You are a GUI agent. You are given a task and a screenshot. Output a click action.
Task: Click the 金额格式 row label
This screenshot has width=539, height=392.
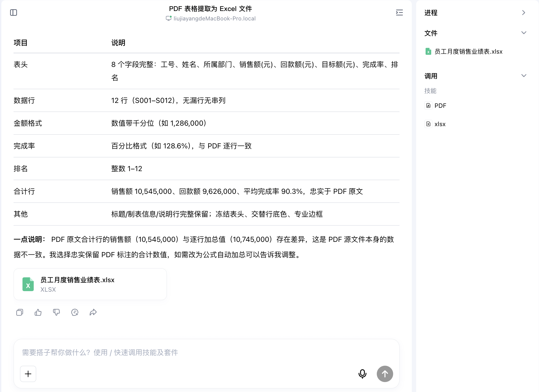click(x=28, y=123)
